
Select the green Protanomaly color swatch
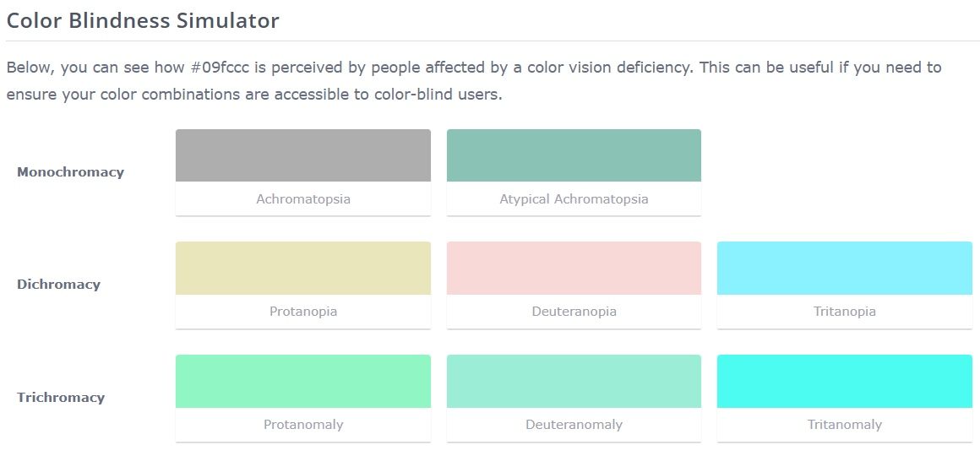point(303,382)
